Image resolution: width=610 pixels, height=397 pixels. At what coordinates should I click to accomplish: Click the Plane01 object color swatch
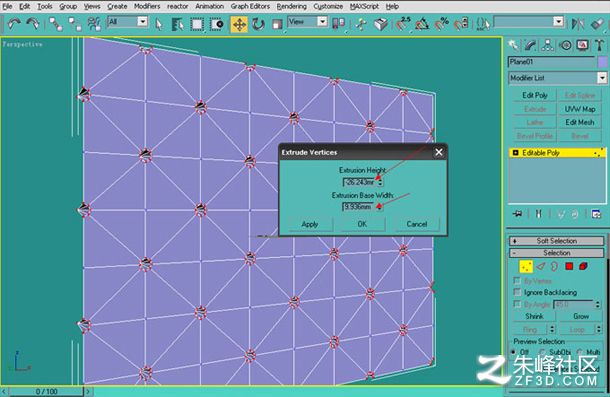(x=602, y=62)
